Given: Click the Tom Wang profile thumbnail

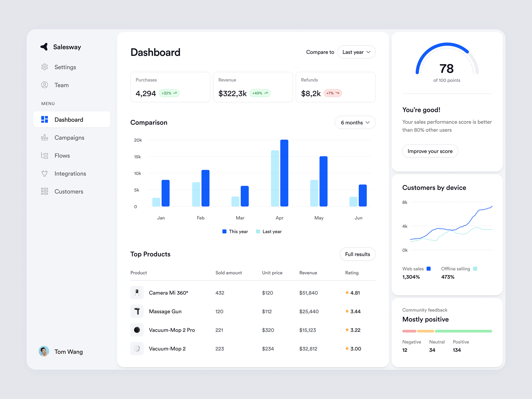Looking at the screenshot, I should coord(45,352).
